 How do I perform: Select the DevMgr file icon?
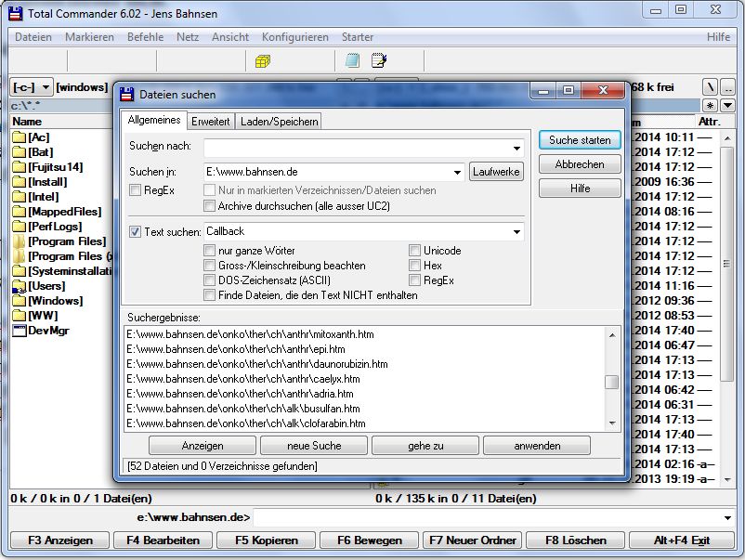coord(19,331)
